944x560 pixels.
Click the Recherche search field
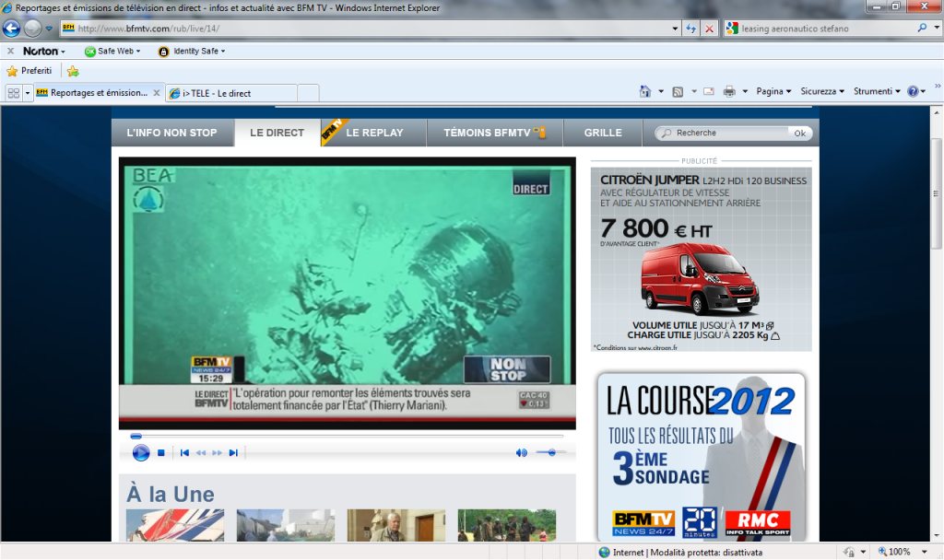723,133
